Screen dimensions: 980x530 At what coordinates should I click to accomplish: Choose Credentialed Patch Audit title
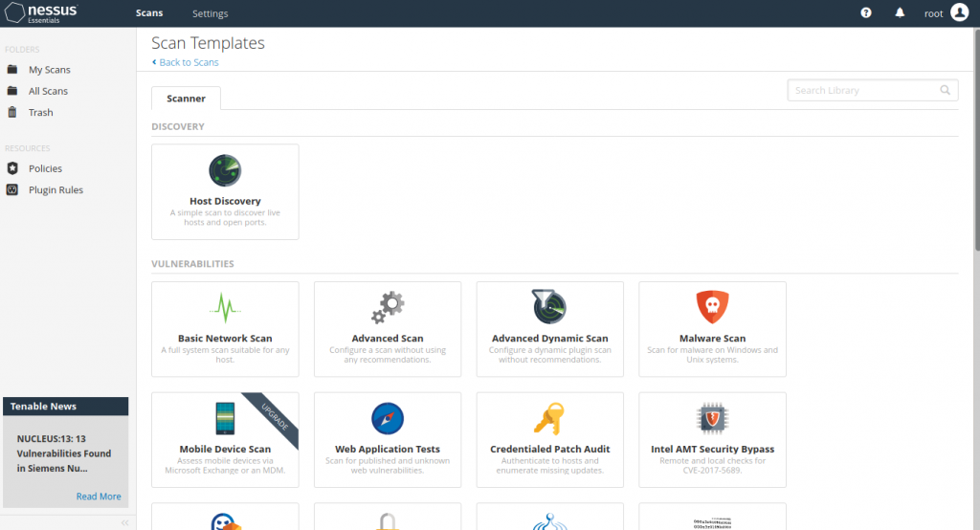pyautogui.click(x=550, y=449)
